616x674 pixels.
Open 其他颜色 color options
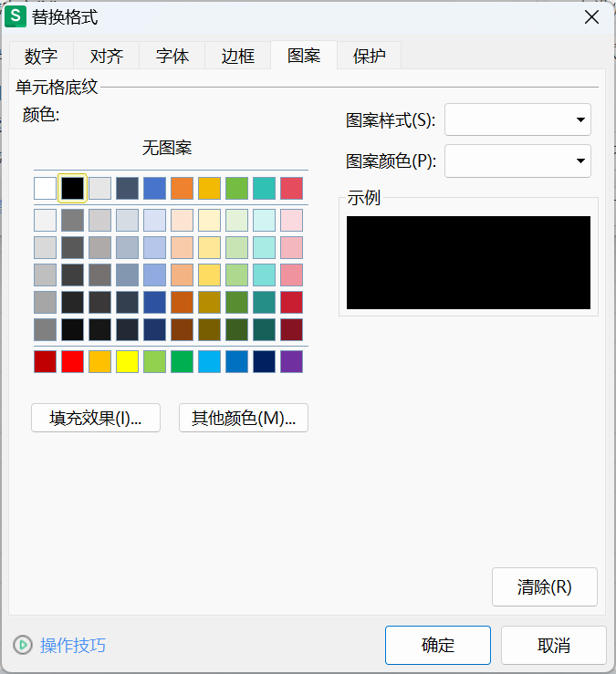point(244,418)
